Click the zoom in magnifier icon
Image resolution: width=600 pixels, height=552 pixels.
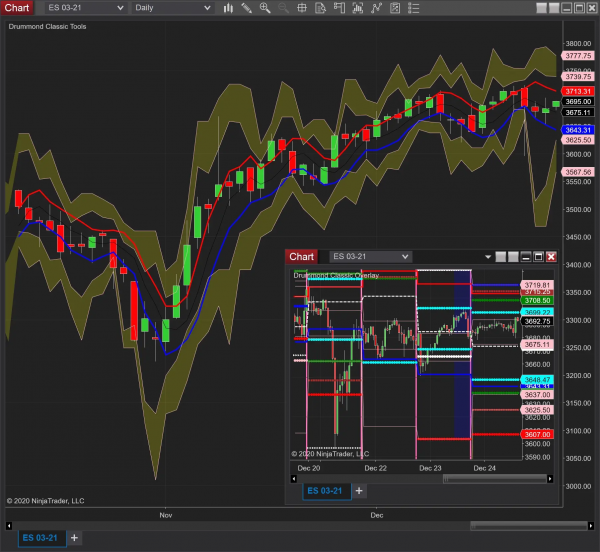point(264,8)
